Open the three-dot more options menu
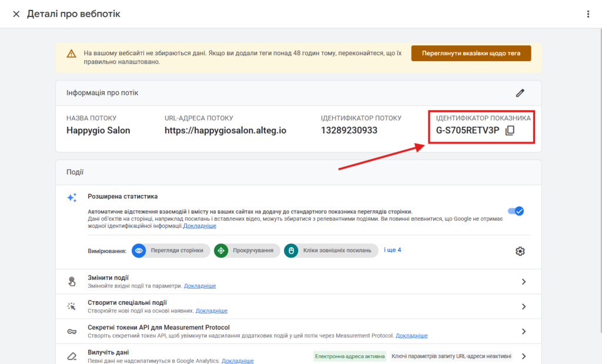 click(x=587, y=14)
